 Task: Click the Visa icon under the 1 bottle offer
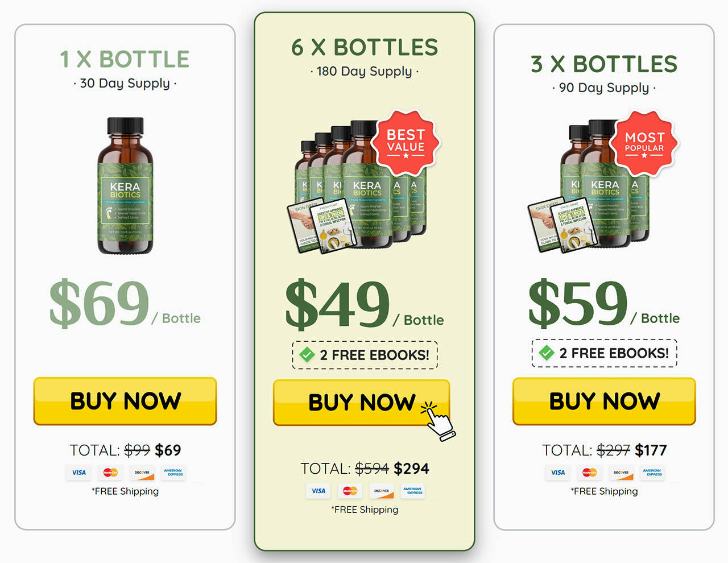point(78,473)
